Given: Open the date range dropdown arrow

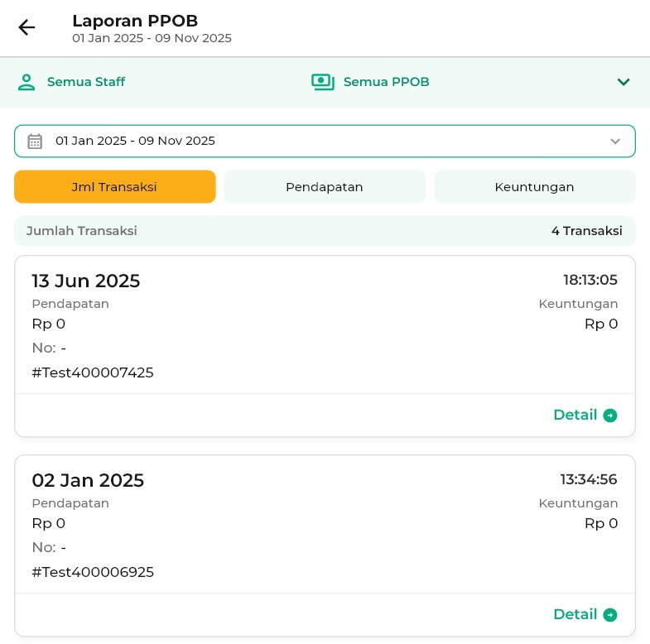Looking at the screenshot, I should tap(615, 142).
